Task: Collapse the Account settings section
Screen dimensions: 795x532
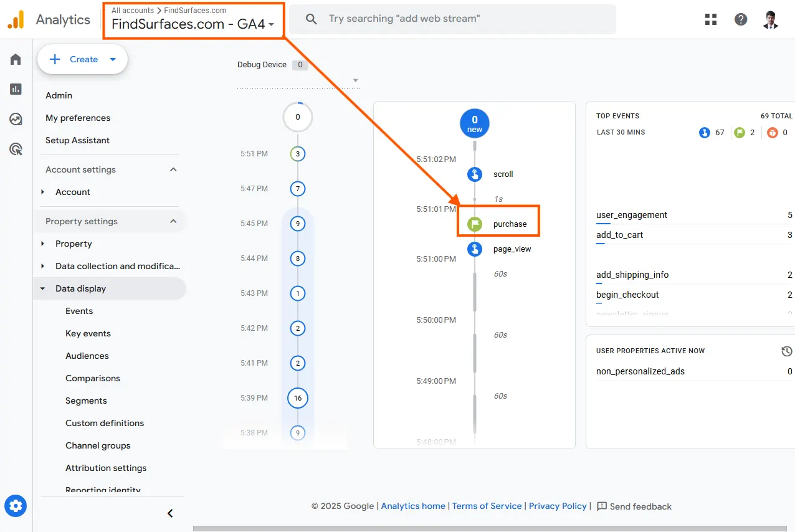Action: (x=173, y=169)
